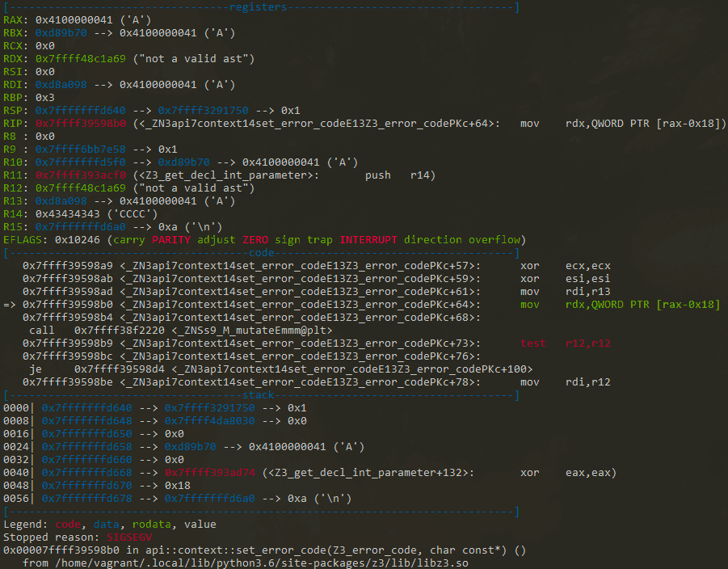
Task: Click the red ZERO flag
Action: [x=255, y=240]
